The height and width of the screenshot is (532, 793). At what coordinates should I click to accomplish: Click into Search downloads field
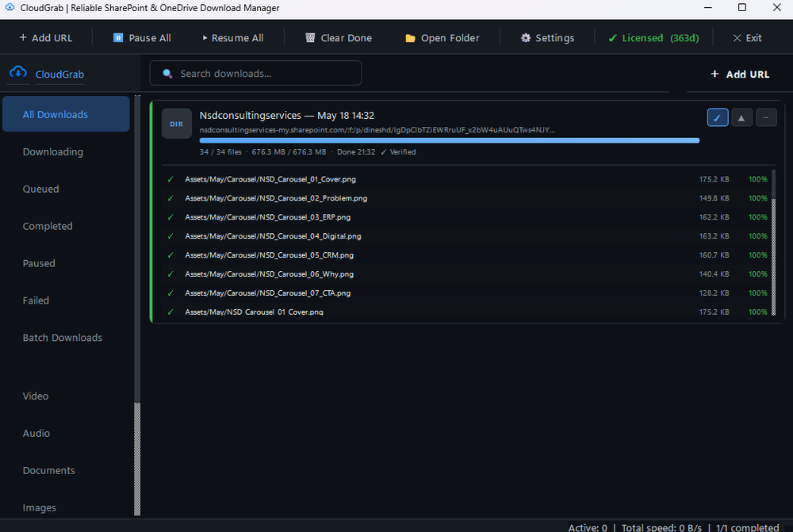(x=255, y=73)
